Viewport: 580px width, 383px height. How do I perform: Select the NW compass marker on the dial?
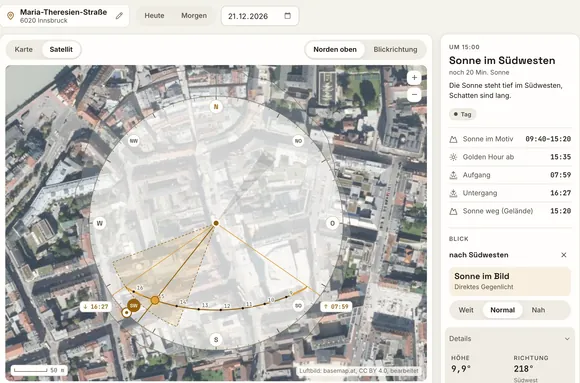tap(134, 141)
